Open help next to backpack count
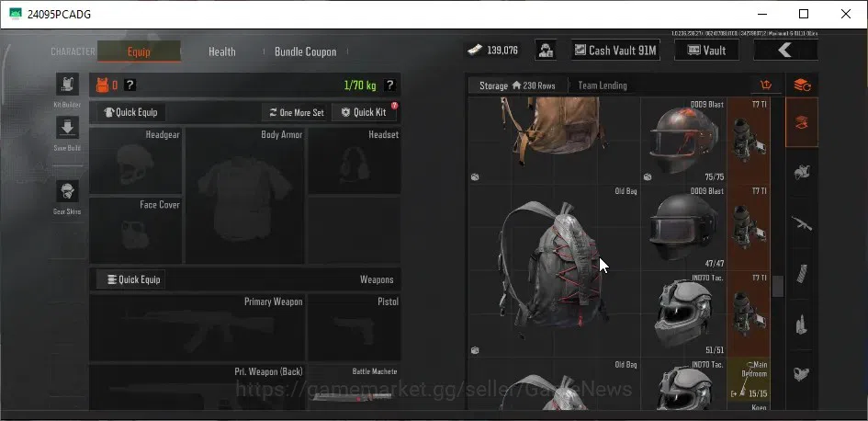Viewport: 868px width, 421px height. pos(130,85)
